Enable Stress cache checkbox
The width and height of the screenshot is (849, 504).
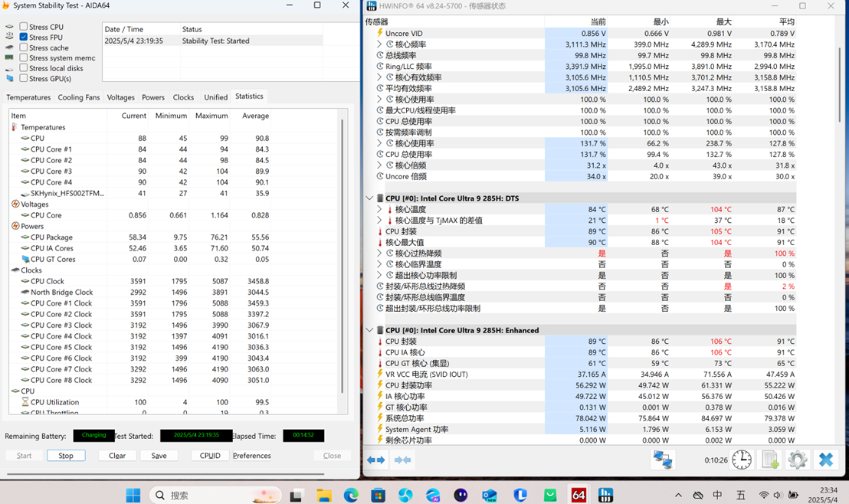click(23, 47)
